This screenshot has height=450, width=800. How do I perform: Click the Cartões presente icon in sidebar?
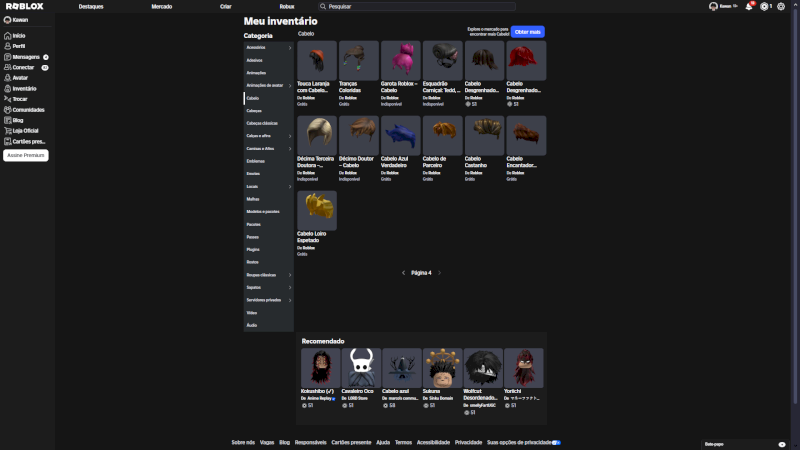(8, 141)
